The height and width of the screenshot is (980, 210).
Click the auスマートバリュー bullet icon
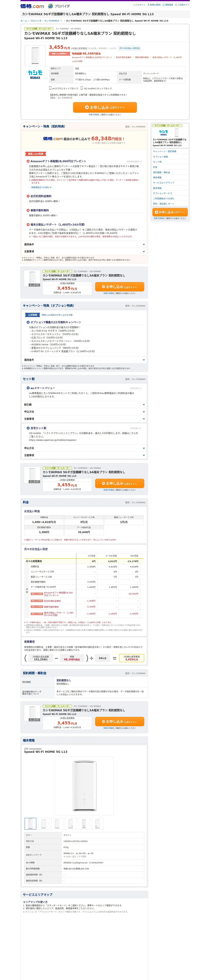pyautogui.click(x=28, y=388)
